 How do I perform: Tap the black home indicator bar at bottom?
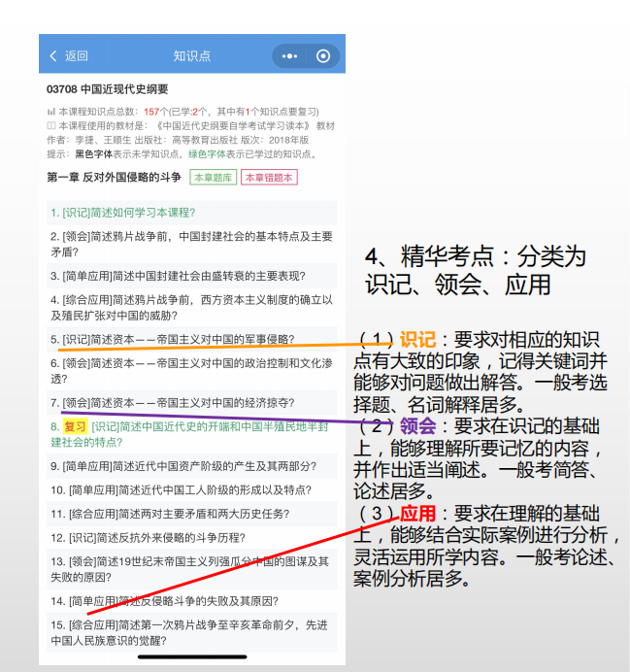point(192,656)
